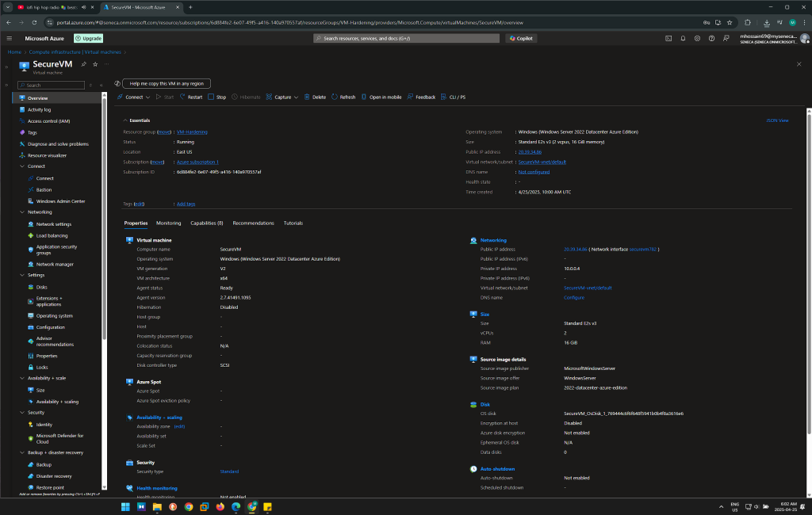This screenshot has width=812, height=515.
Task: Open Disks under Settings
Action: tap(42, 288)
